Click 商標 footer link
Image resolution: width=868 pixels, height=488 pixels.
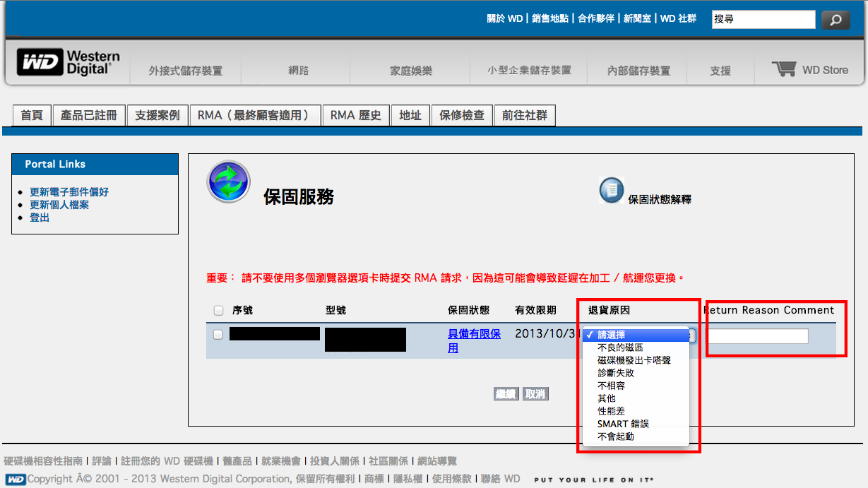tap(374, 479)
